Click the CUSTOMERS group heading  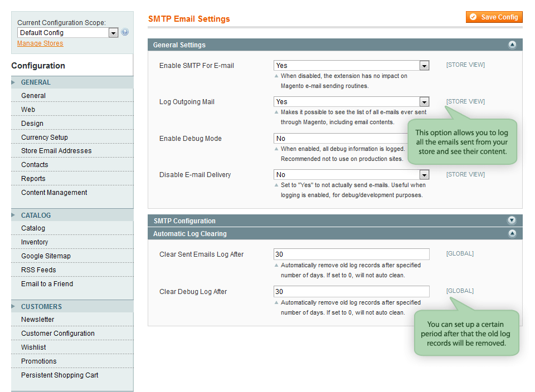[x=42, y=307]
